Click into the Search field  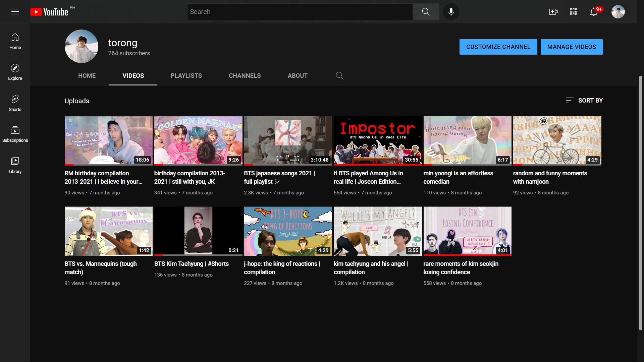click(x=300, y=12)
